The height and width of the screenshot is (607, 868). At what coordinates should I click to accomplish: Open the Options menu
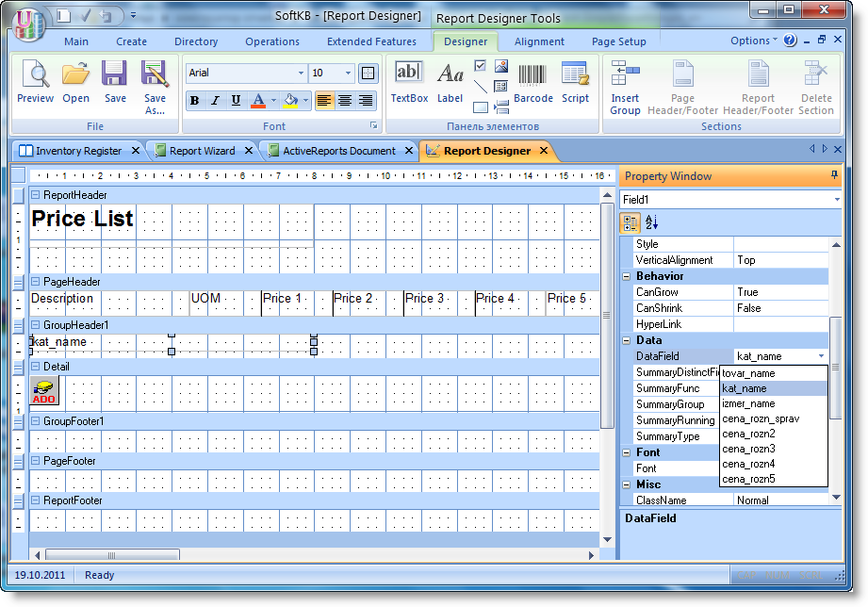tap(753, 41)
